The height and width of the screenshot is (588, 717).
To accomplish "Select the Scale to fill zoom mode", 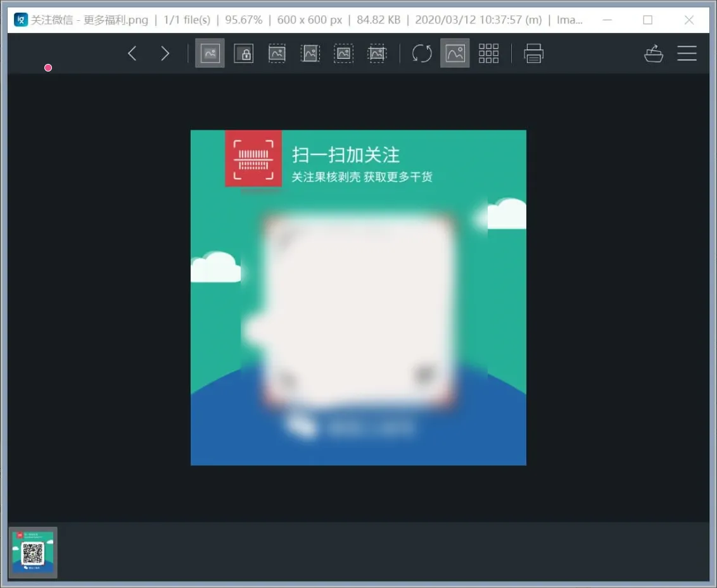I will point(377,53).
